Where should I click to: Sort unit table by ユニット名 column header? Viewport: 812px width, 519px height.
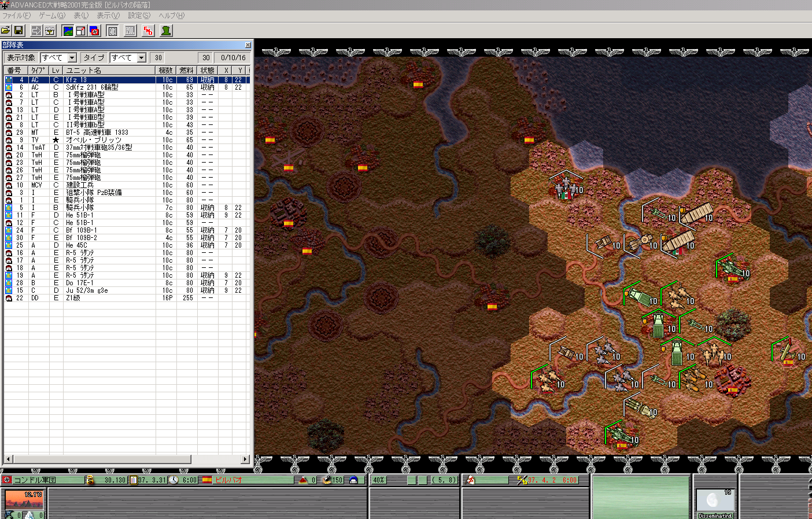click(109, 71)
